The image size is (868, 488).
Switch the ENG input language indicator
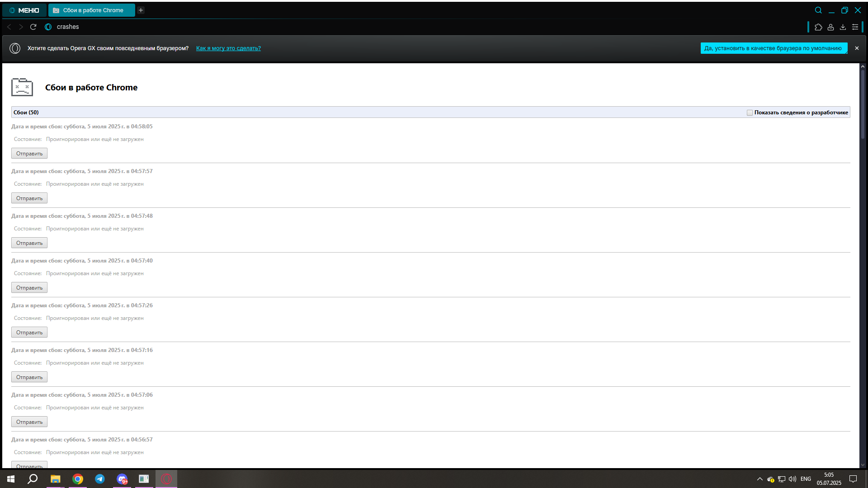coord(806,479)
